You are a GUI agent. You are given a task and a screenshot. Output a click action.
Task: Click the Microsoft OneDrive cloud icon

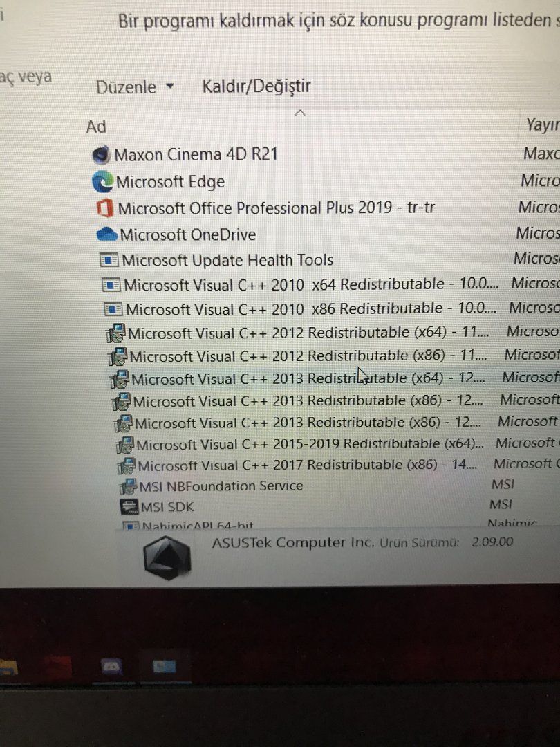point(106,235)
